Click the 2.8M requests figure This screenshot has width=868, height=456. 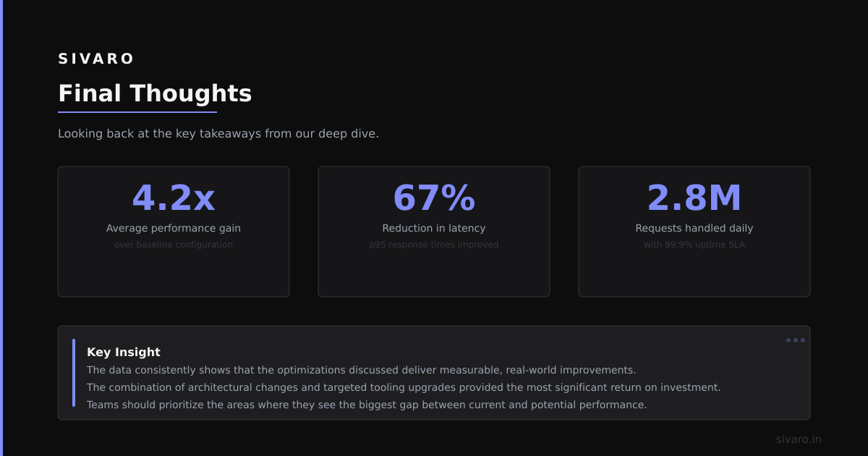pos(694,198)
